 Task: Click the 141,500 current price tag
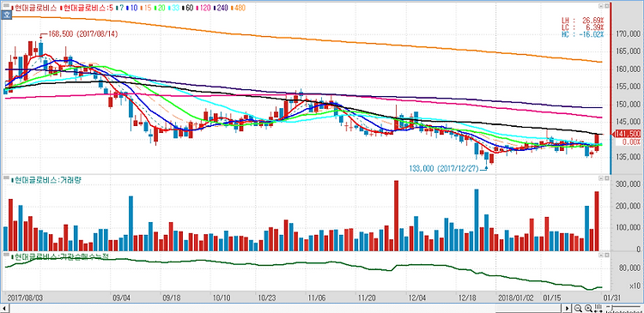coord(628,134)
